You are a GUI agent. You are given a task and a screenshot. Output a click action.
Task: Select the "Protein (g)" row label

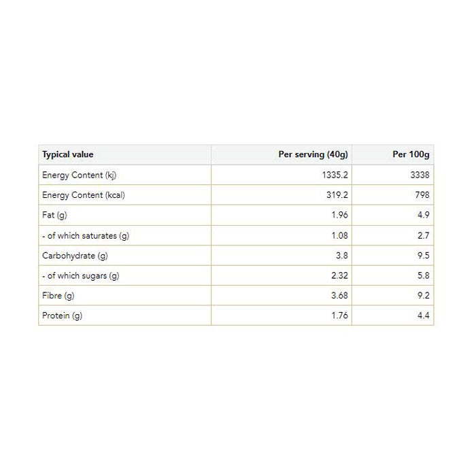[x=62, y=316]
